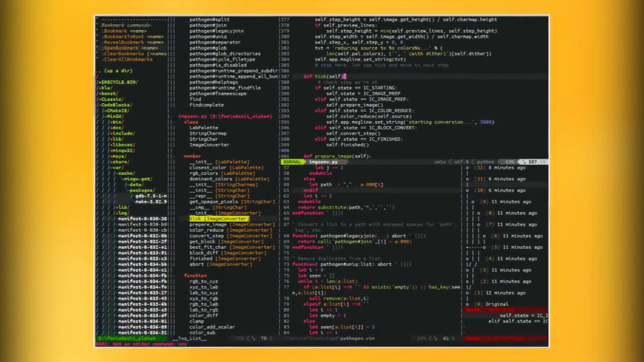Select highlighted tick [ImageConverter] tag

pos(219,219)
